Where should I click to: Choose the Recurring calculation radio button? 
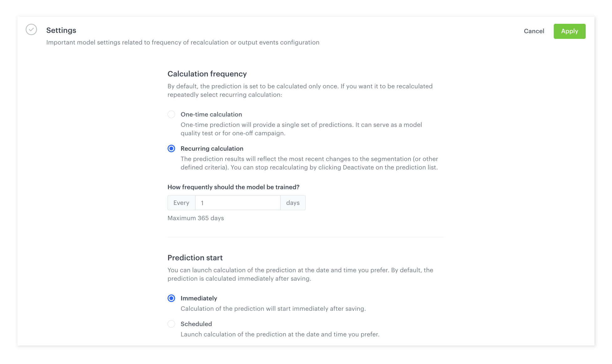coord(171,148)
